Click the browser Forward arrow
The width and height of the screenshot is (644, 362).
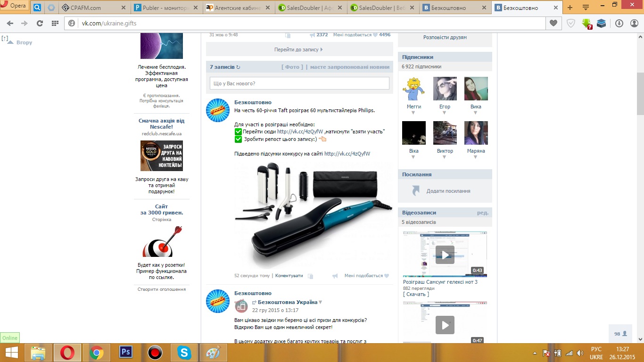pos(25,23)
